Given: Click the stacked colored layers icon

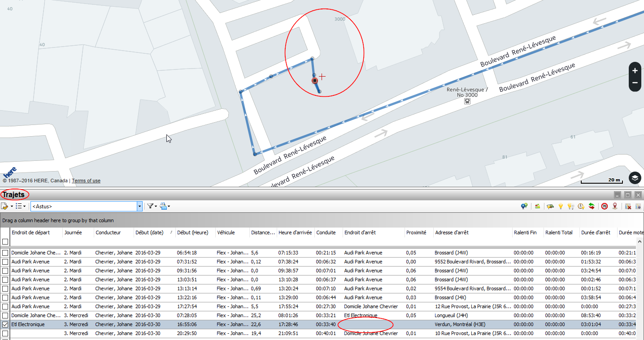Looking at the screenshot, I should point(537,207).
